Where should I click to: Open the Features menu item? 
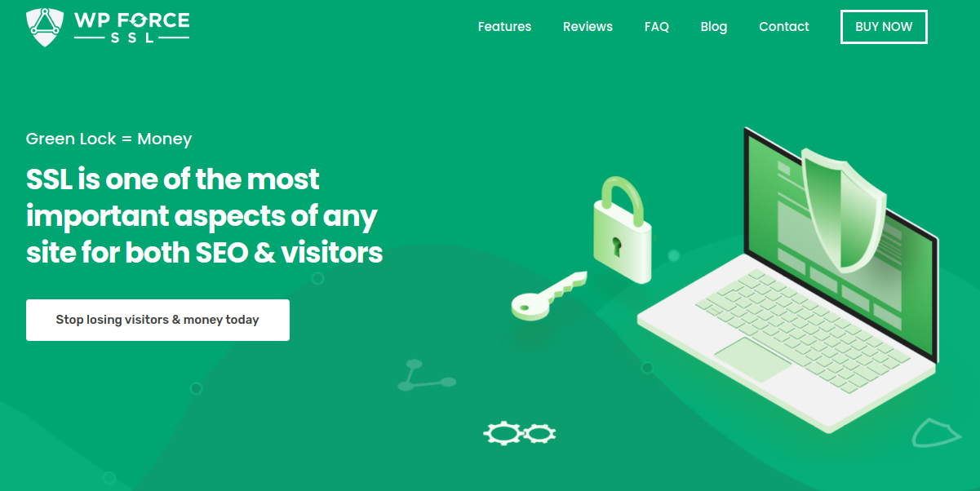[504, 27]
